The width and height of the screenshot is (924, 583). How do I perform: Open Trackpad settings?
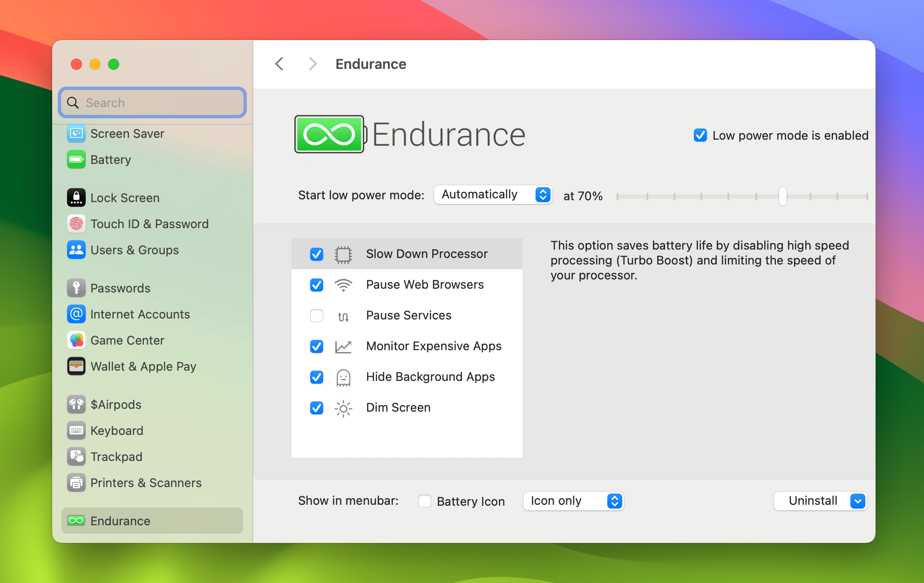point(152,457)
